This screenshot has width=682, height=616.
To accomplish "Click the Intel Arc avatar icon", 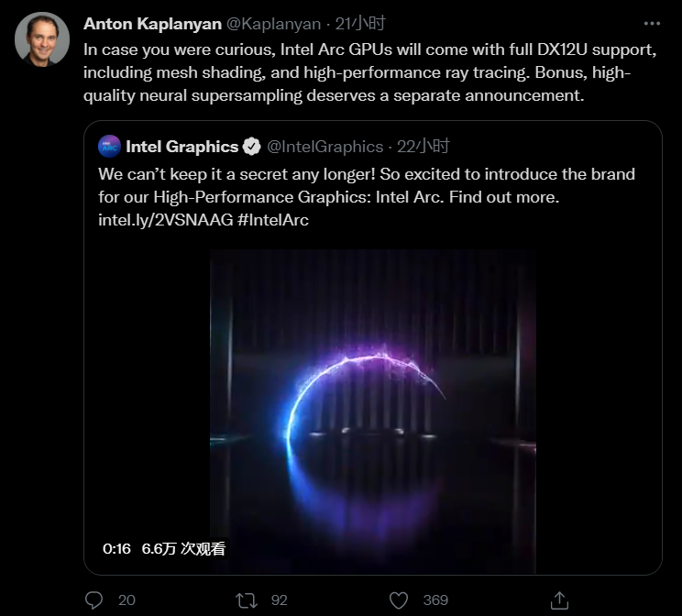I will [109, 146].
